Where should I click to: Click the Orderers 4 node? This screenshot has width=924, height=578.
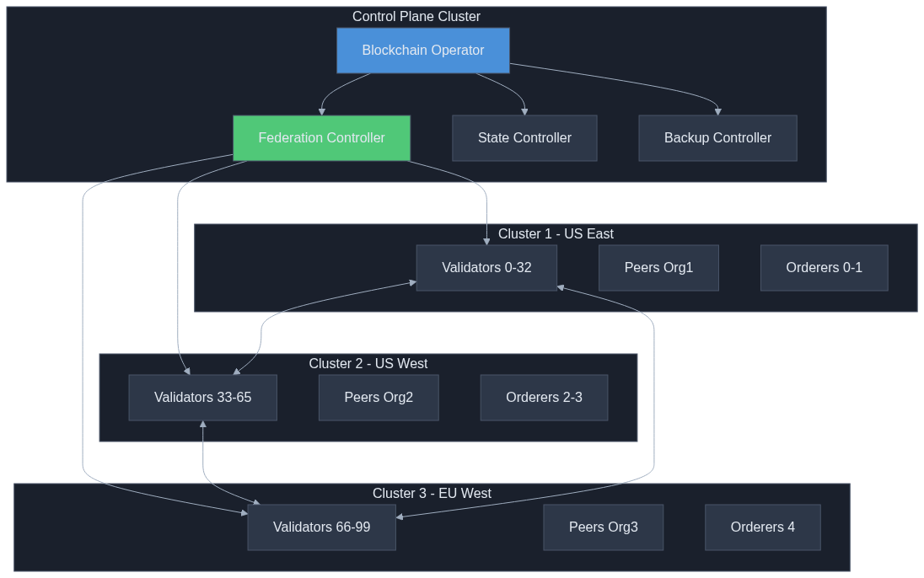pyautogui.click(x=762, y=527)
